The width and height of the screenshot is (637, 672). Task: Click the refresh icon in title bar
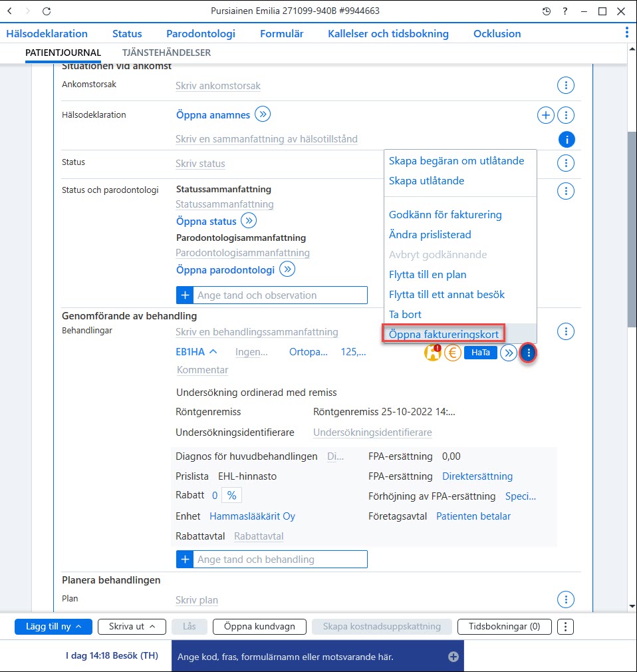click(x=47, y=11)
